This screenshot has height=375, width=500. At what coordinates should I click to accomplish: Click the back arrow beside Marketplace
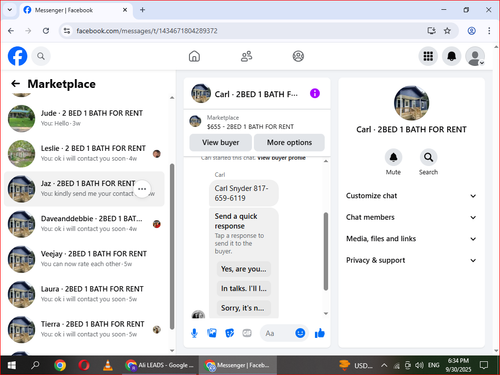15,84
